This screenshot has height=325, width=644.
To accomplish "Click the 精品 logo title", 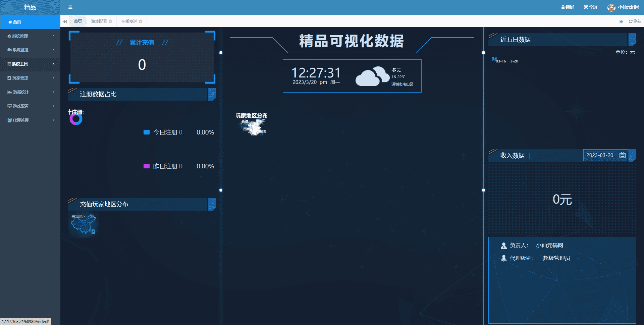I will click(x=30, y=7).
